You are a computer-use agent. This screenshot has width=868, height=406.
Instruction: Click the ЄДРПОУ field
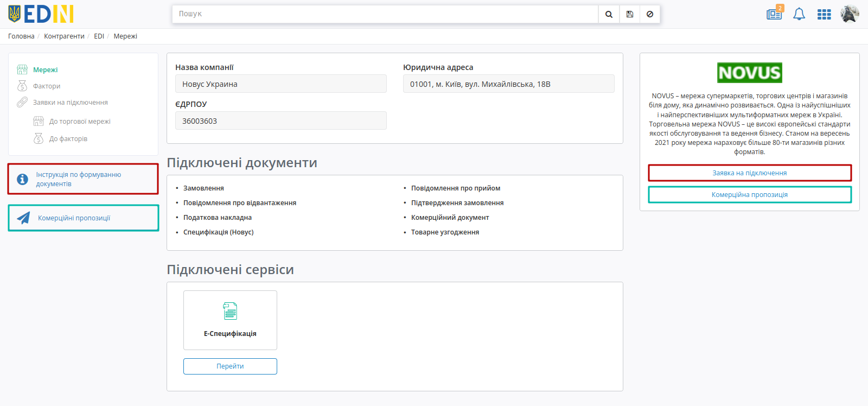[281, 120]
